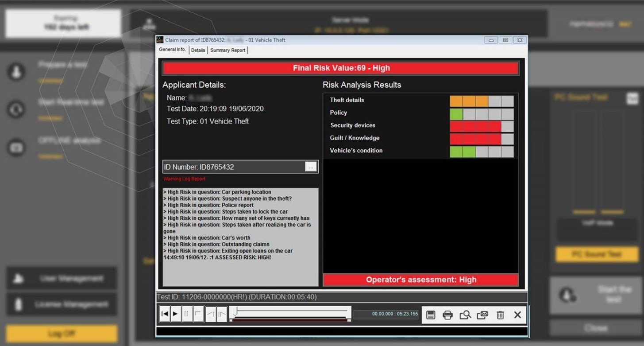The image size is (644, 346).
Task: Select log line 'Exiting open loans on the car'
Action: [x=228, y=251]
